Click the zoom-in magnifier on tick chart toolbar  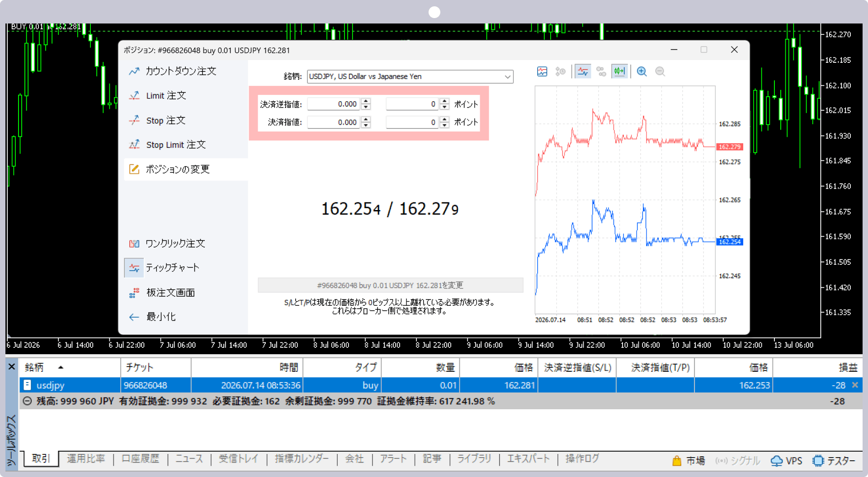642,71
